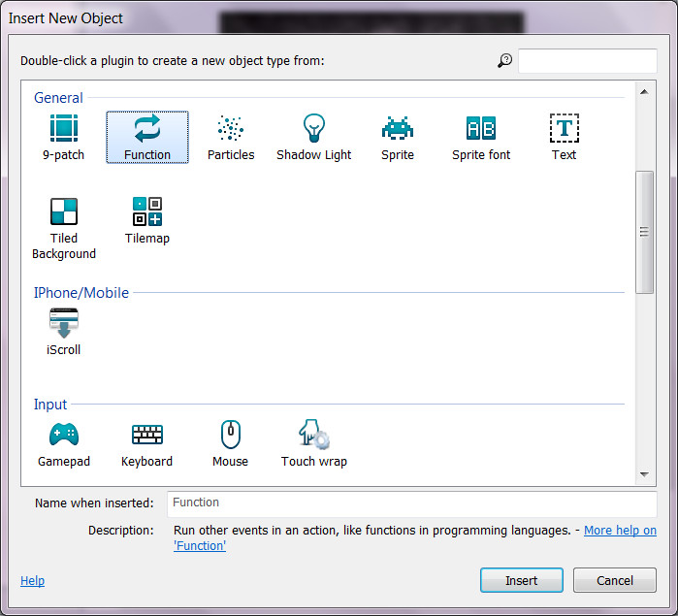
Task: Select the Text object plugin
Action: coord(564,129)
